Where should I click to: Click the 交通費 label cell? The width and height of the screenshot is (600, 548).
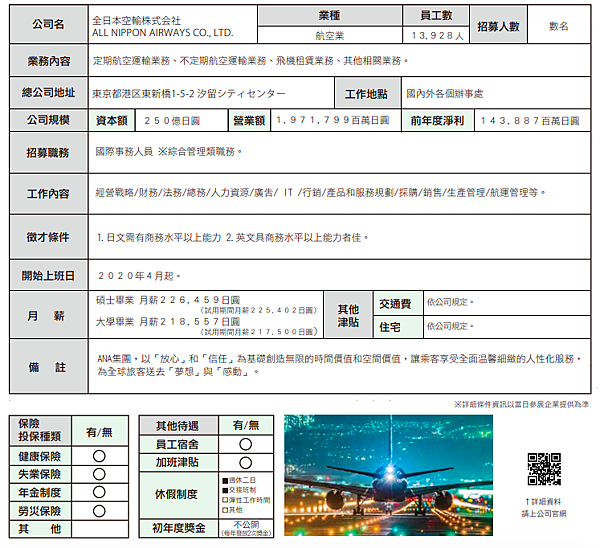coord(398,303)
